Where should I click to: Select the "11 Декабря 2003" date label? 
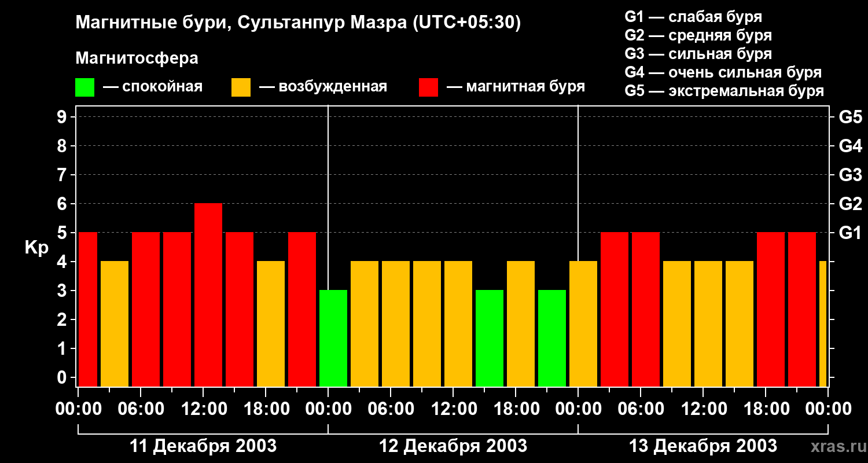click(203, 446)
